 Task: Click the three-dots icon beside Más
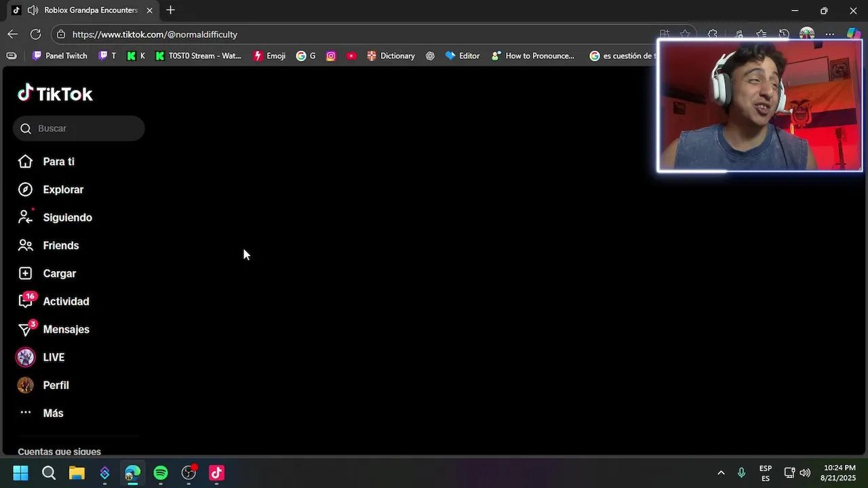point(25,412)
